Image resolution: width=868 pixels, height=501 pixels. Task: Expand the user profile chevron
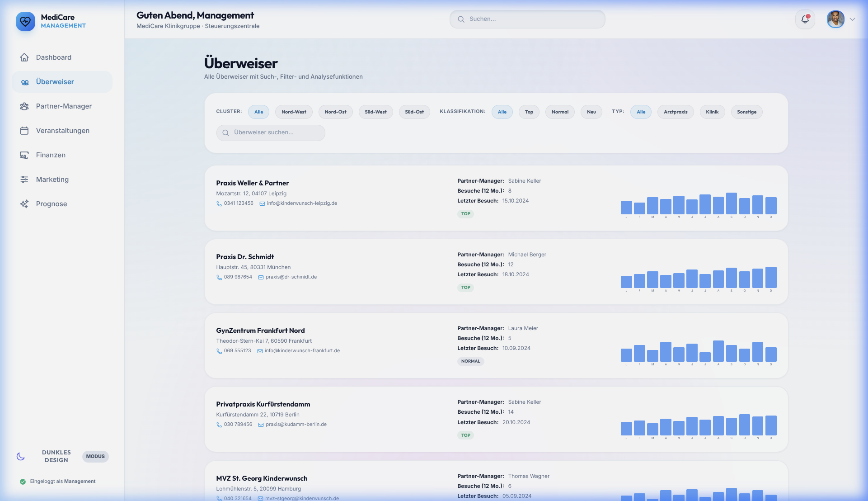(x=852, y=19)
